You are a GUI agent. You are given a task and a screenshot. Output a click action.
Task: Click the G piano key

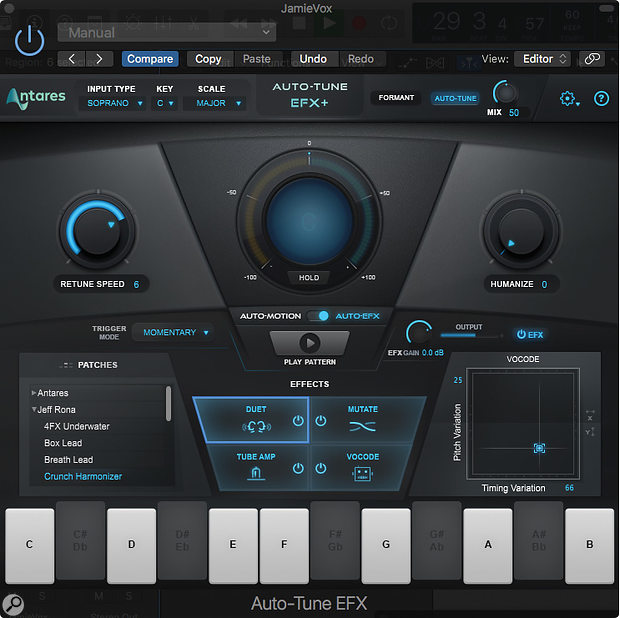coord(386,546)
